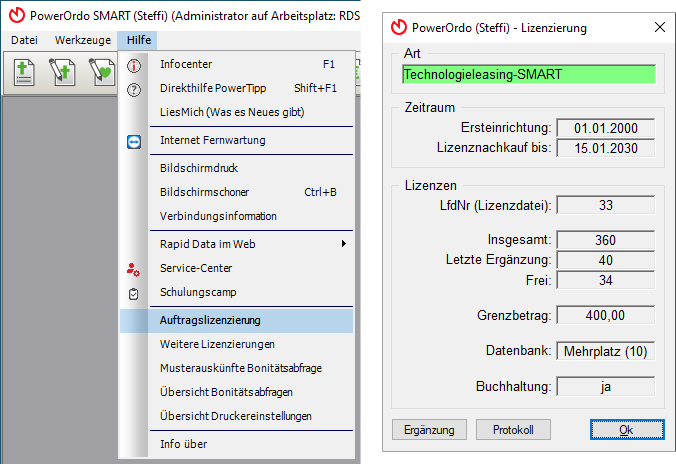The height and width of the screenshot is (464, 676).
Task: Click the Grenzbetrag field showing 400,00
Action: point(605,315)
